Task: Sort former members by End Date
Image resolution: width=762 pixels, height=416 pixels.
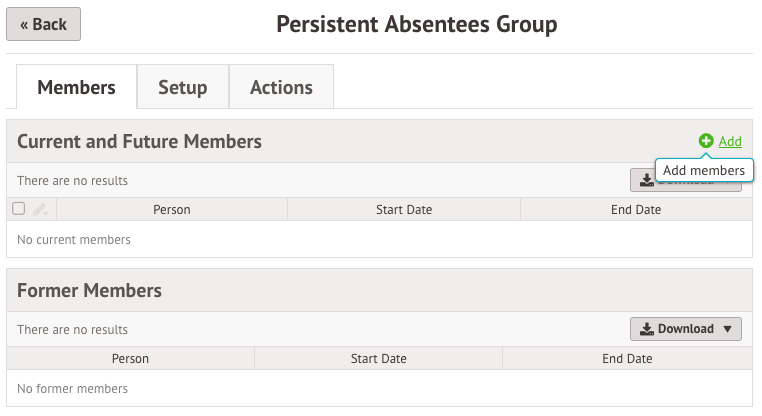Action: point(627,359)
